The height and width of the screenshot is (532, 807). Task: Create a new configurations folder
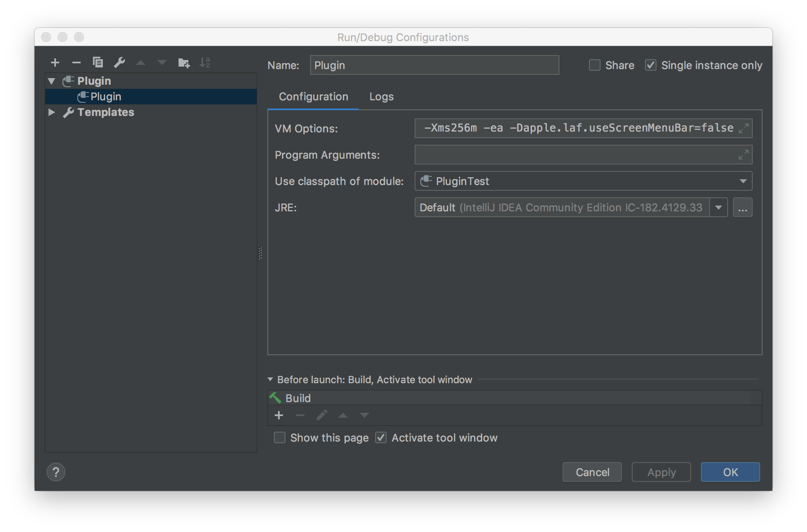(x=184, y=62)
